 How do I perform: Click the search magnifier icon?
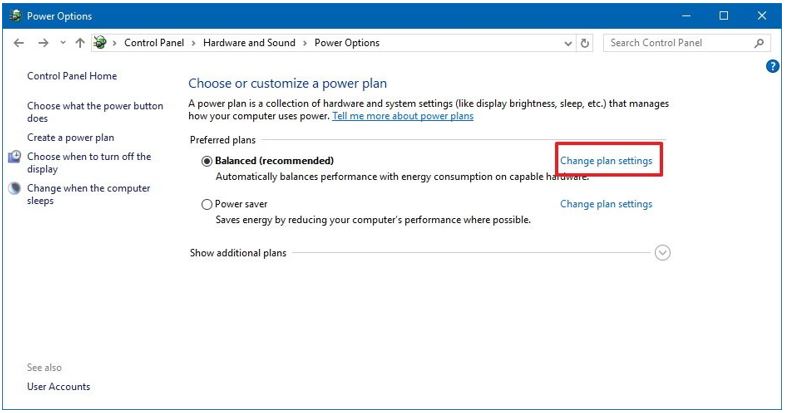tap(759, 43)
